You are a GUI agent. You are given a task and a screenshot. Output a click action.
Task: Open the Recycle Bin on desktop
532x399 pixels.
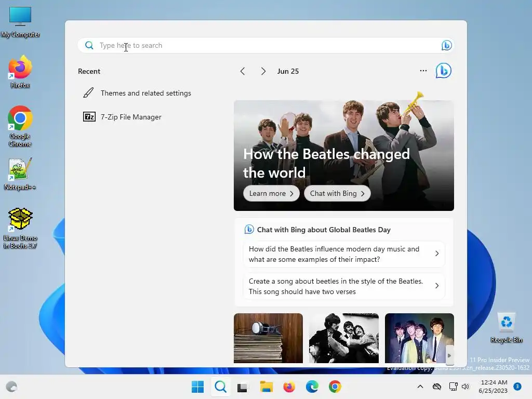pos(506,328)
